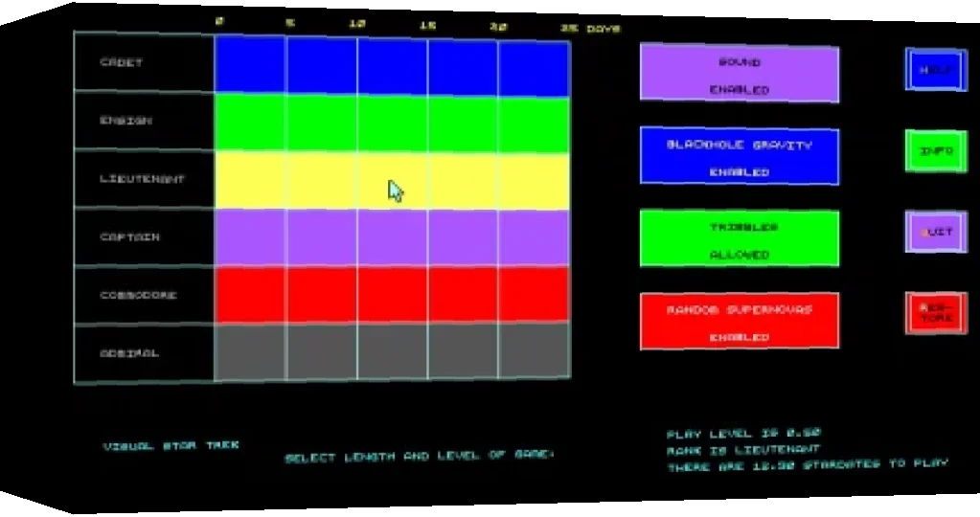
Task: Select Cadet level, 15 to 20 days cell
Action: (463, 68)
